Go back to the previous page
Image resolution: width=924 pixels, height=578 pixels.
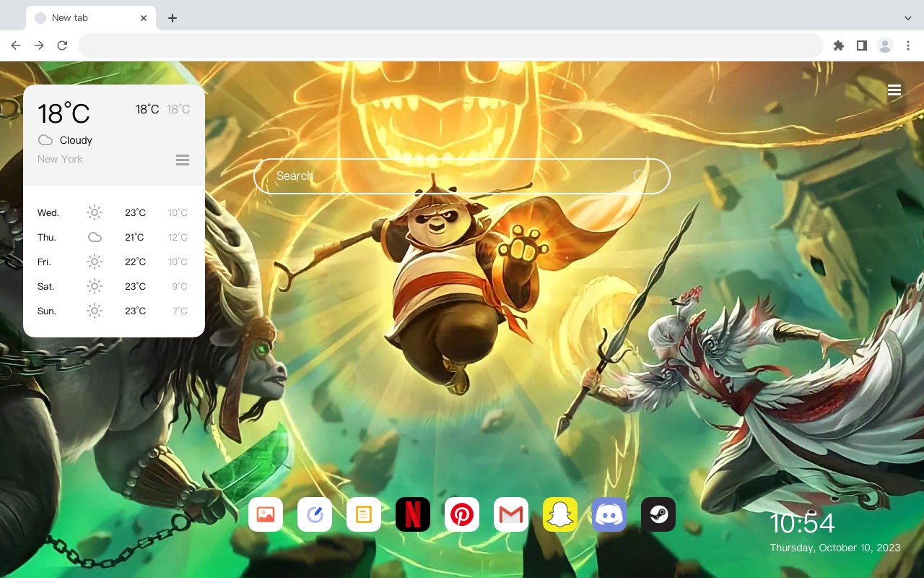16,46
